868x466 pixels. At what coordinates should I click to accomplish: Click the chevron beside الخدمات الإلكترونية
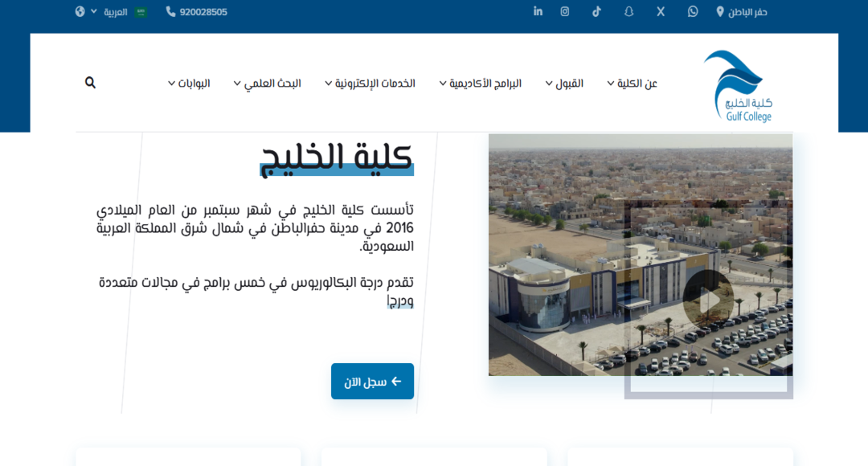[328, 84]
